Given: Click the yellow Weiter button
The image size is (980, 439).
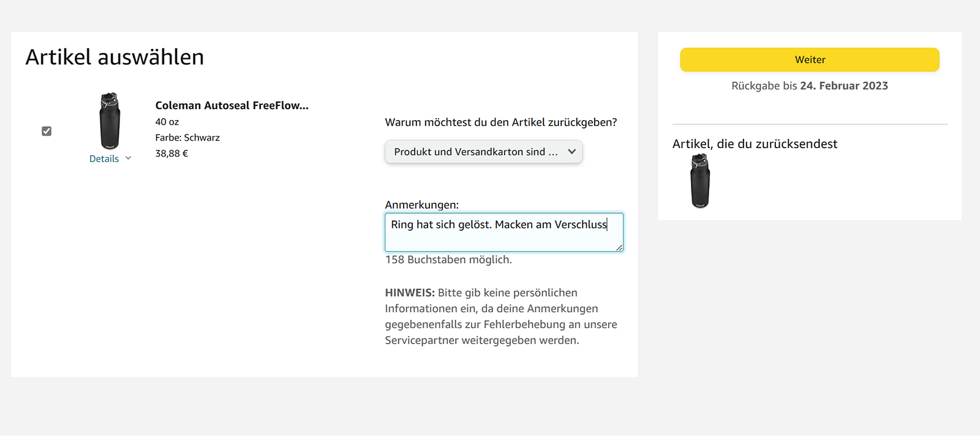Looking at the screenshot, I should pos(810,60).
